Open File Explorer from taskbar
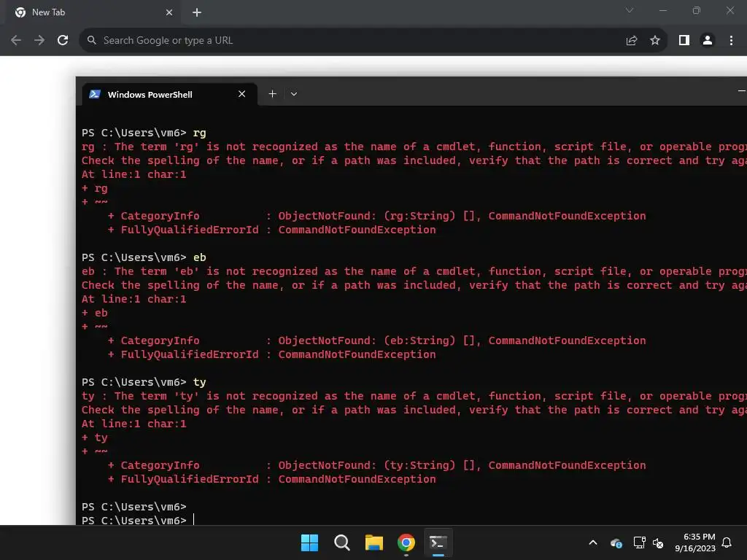This screenshot has width=747, height=560. pos(374,542)
